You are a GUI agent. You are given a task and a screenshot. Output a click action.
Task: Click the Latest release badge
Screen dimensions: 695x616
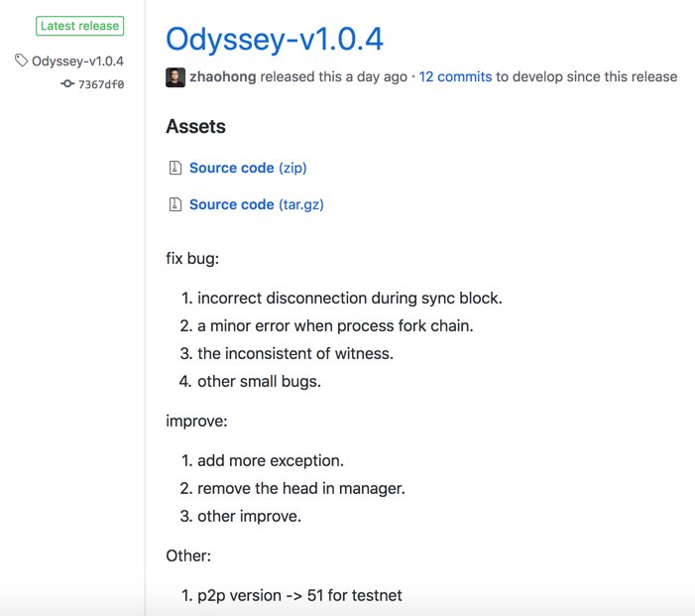79,26
